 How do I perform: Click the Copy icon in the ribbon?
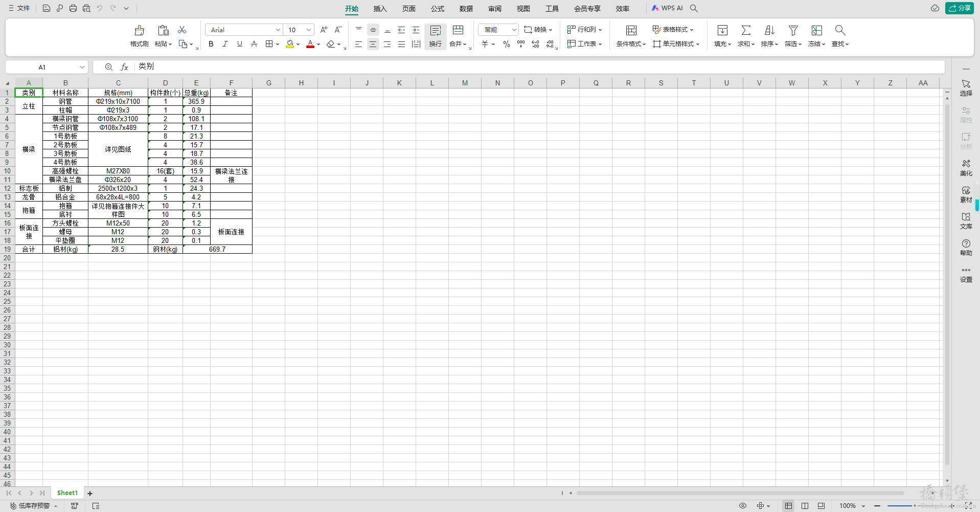[x=183, y=44]
